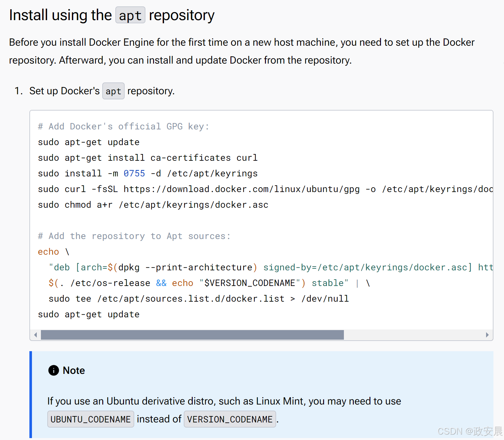This screenshot has height=440, width=504.
Task: Click the sentence about Ubuntu derivative distro
Action: tap(224, 410)
